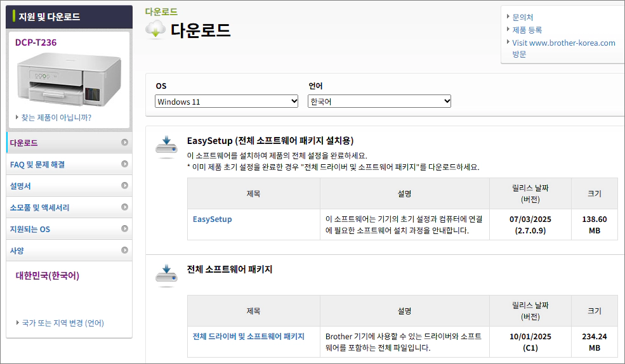
Task: Click the DCP-T236 printer product image
Action: [69, 79]
